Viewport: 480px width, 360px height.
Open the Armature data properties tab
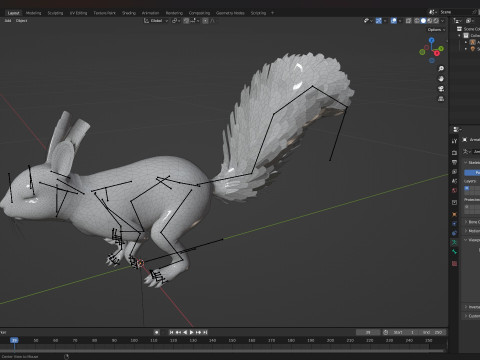[x=454, y=242]
